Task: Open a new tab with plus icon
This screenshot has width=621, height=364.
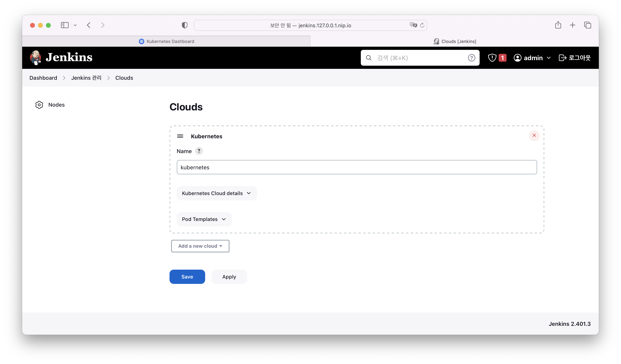Action: pos(573,25)
